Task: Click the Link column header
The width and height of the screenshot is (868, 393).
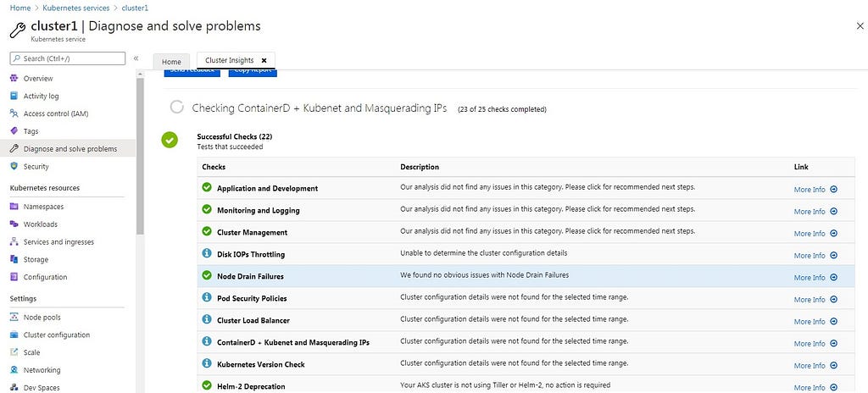Action: pos(801,167)
